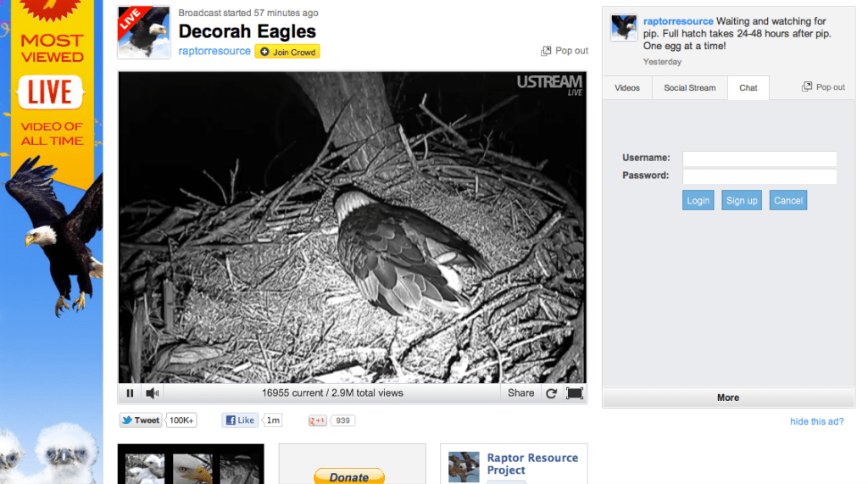
Task: Click the 100K+ tweet count bubble
Action: coord(181,420)
